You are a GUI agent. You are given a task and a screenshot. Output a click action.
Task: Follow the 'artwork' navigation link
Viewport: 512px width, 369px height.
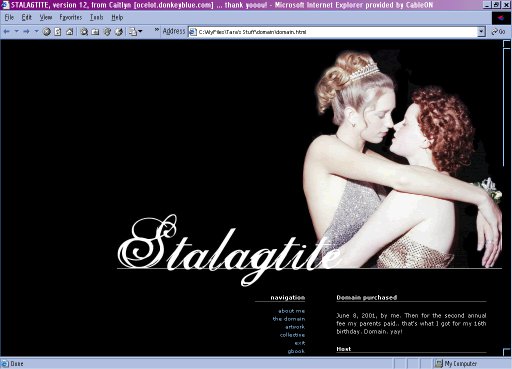[295, 327]
